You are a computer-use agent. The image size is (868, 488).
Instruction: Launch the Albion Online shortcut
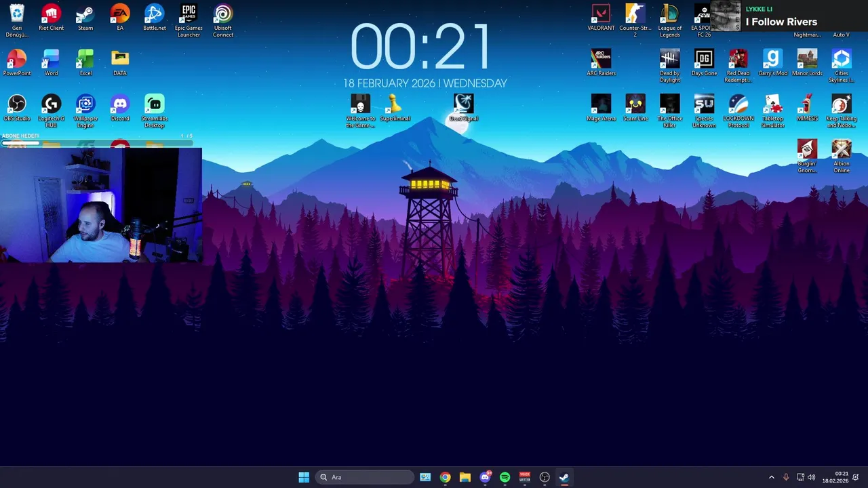[842, 156]
